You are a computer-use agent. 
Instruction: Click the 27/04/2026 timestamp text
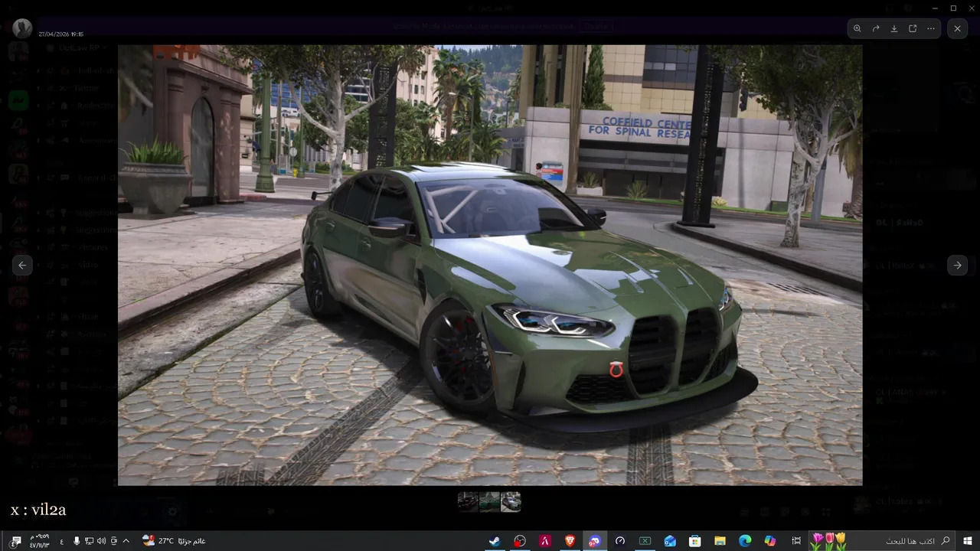click(x=61, y=34)
